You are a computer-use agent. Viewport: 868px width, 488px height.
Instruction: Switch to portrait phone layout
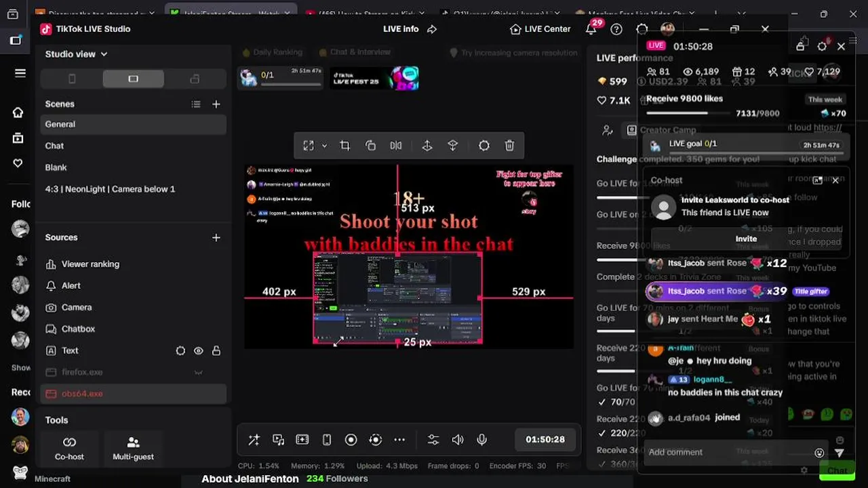(x=72, y=79)
